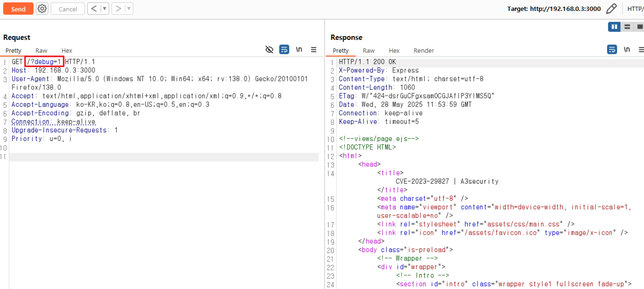The height and width of the screenshot is (289, 644).
Task: Open the forward history dropdown arrow
Action: [x=129, y=9]
